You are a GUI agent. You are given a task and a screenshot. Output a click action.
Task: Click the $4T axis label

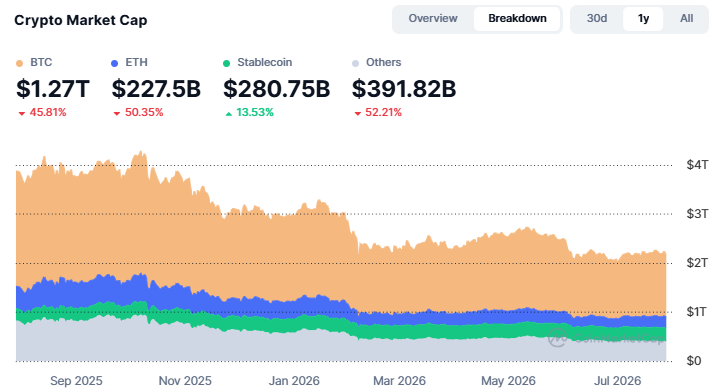coord(697,165)
